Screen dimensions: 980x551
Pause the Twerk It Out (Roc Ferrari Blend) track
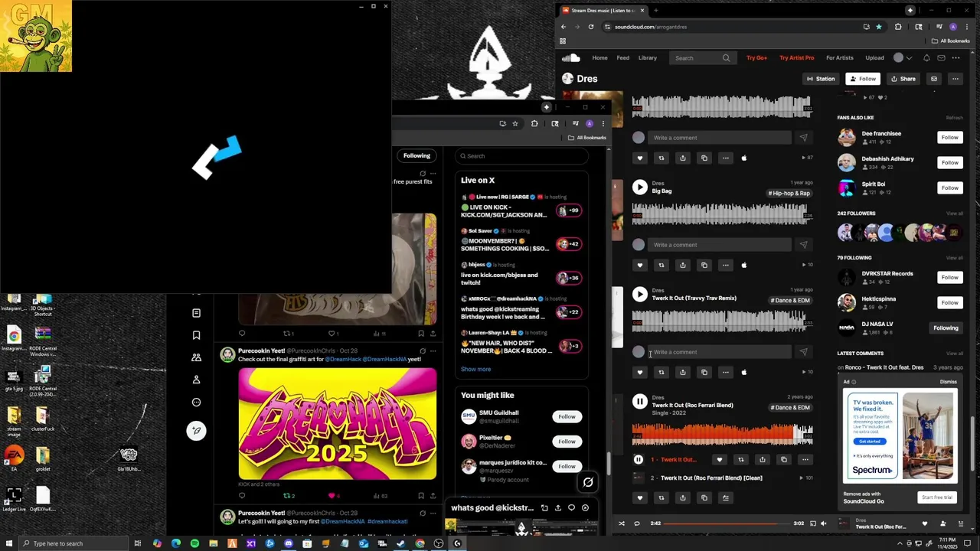tap(640, 401)
